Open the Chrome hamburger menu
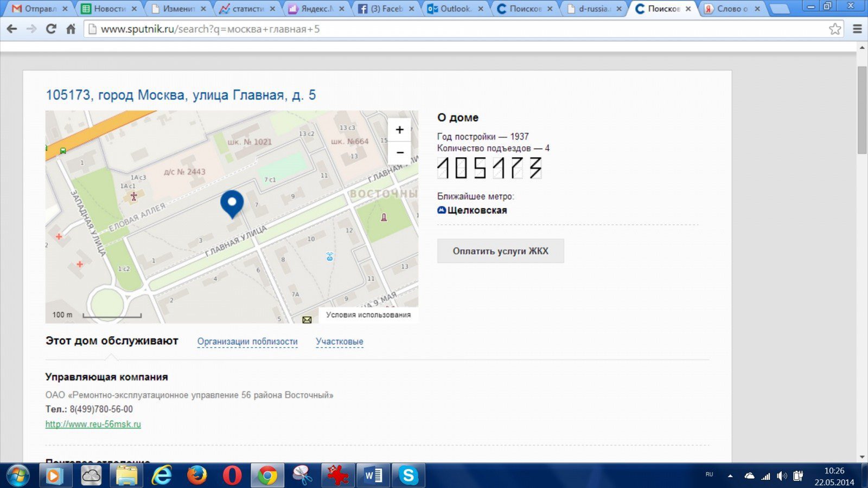868x488 pixels. point(857,29)
